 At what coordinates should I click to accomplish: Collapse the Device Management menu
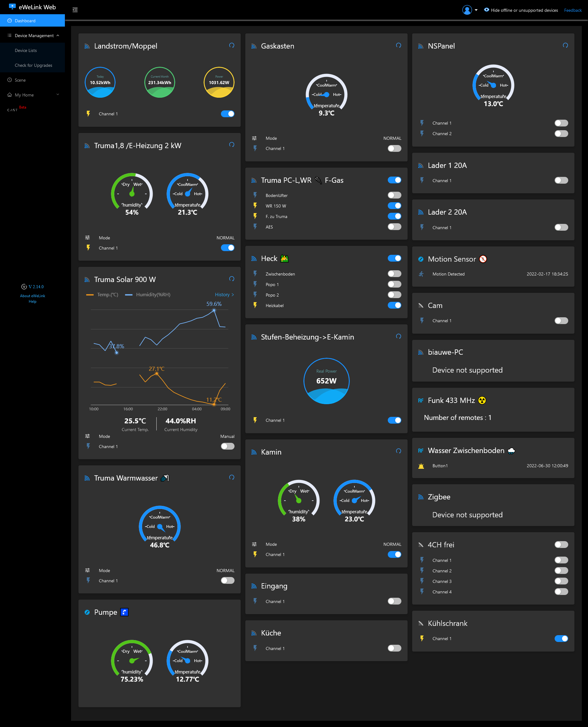tap(32, 36)
